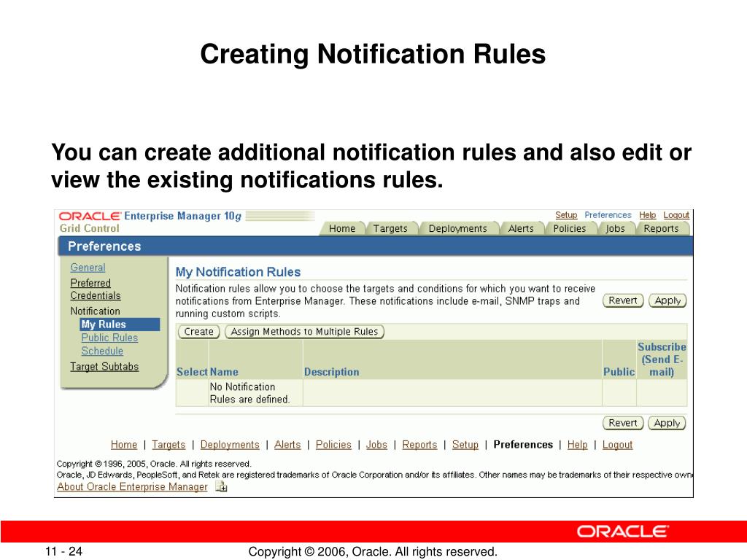Screen dimensions: 747x560
Task: Click icon beside About Oracle Enterprise Manager
Action: point(221,486)
